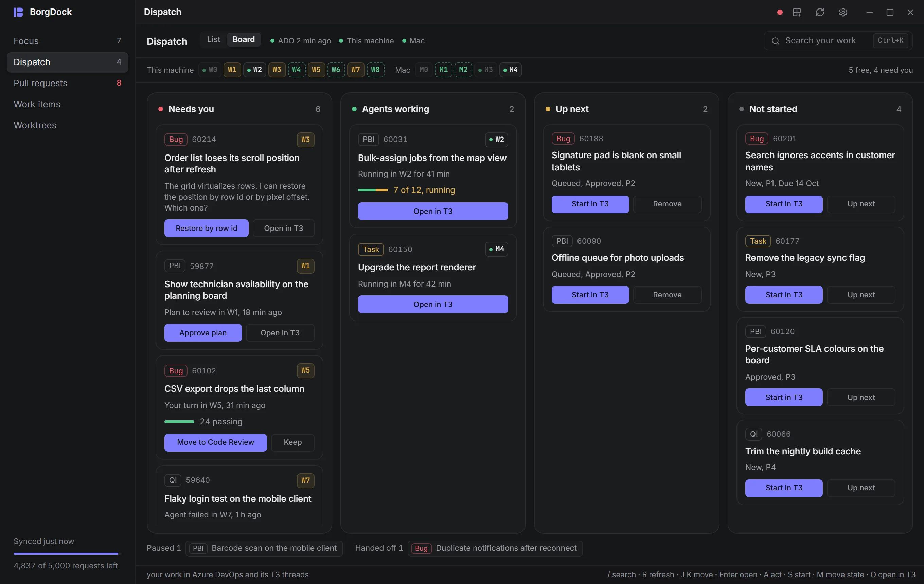Open Work items in the sidebar
This screenshot has height=584, width=924.
67,104
